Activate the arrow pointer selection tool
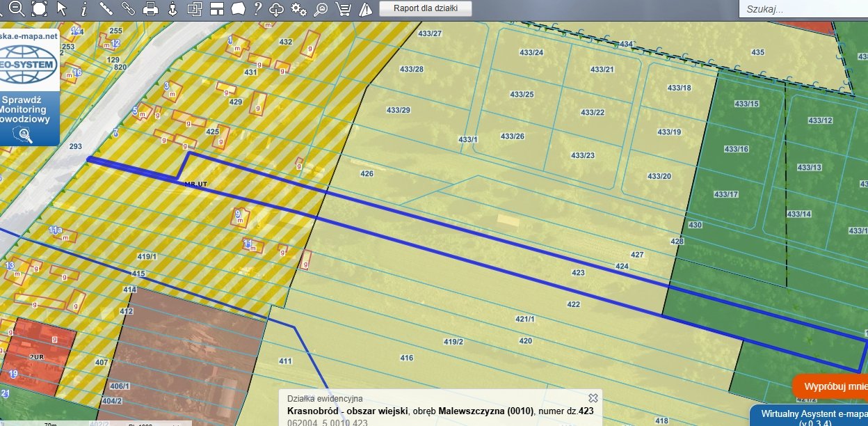 click(x=62, y=8)
